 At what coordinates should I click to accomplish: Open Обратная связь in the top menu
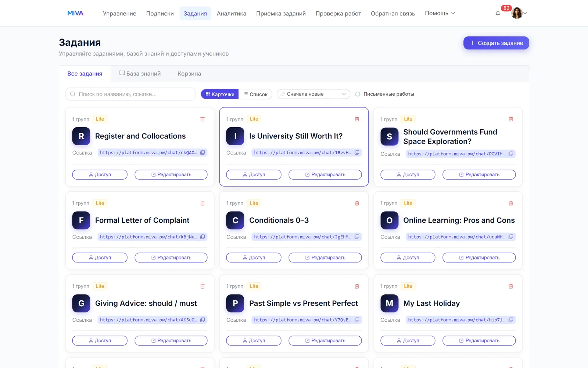click(393, 14)
